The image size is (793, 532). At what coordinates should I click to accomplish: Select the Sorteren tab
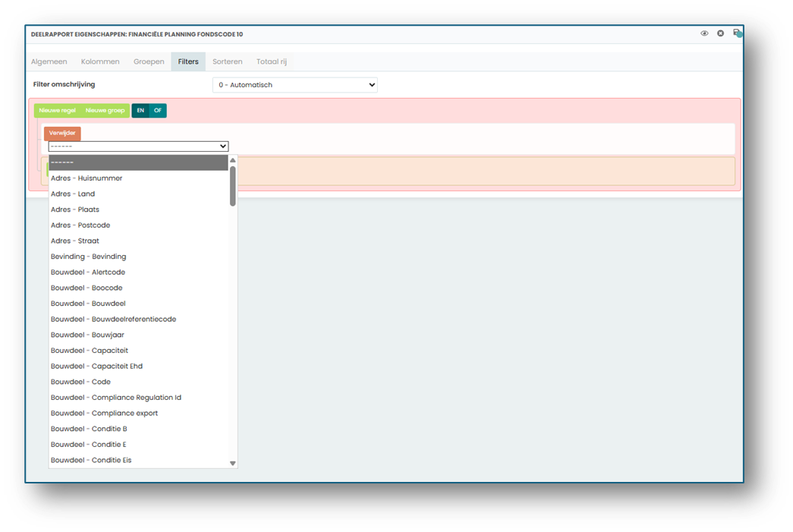click(227, 61)
